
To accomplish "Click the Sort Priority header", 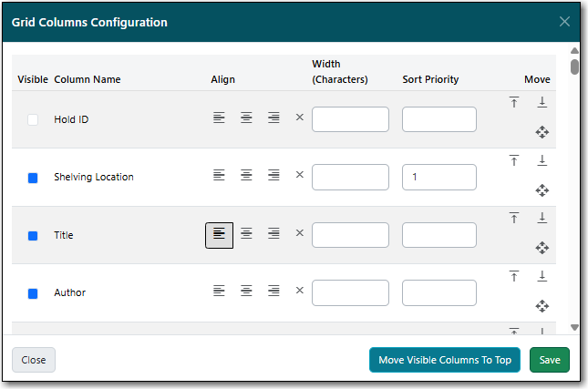I will tap(430, 79).
